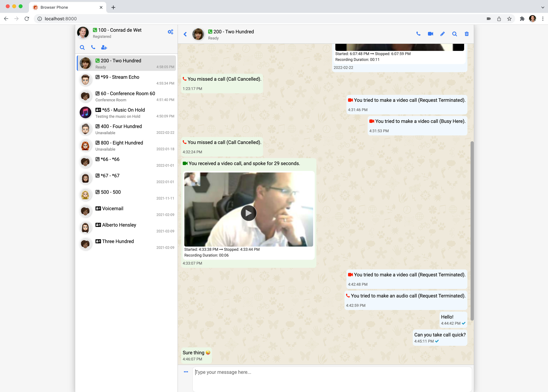
Task: Open the dial pad phone icon in sidebar
Action: pos(93,47)
